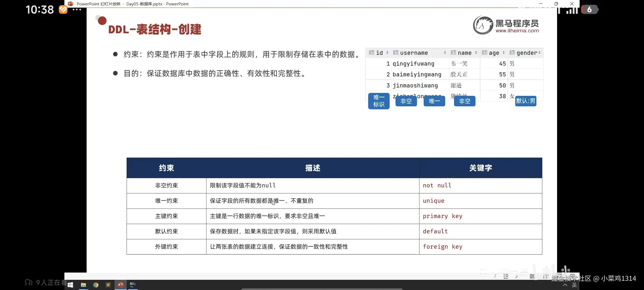Open the See All Slides grid icon
The width and height of the screenshot is (644, 290).
coord(546,277)
